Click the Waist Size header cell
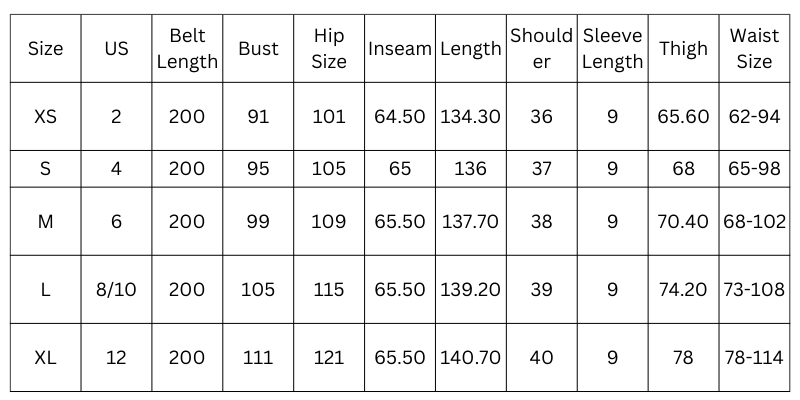This screenshot has width=800, height=400. [754, 49]
